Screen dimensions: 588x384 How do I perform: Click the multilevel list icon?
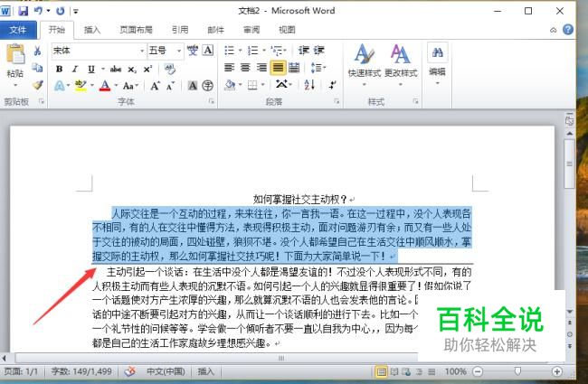click(x=277, y=51)
